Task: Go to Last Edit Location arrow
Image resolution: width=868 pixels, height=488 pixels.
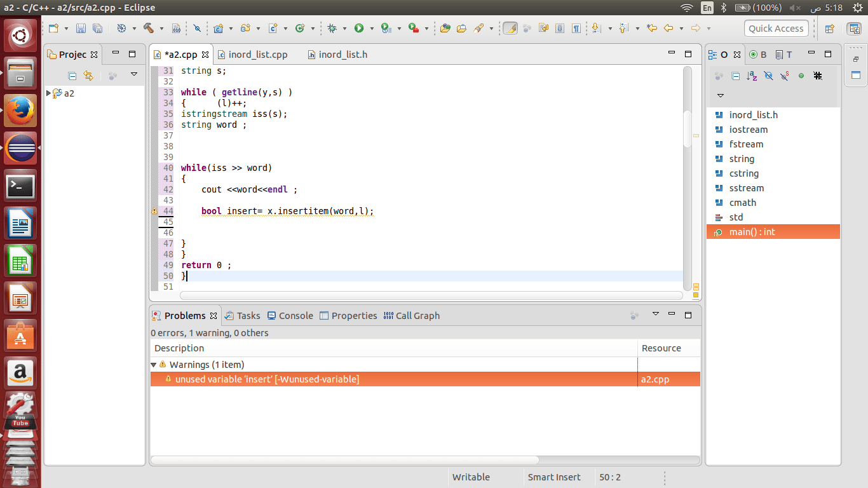Action: point(651,28)
